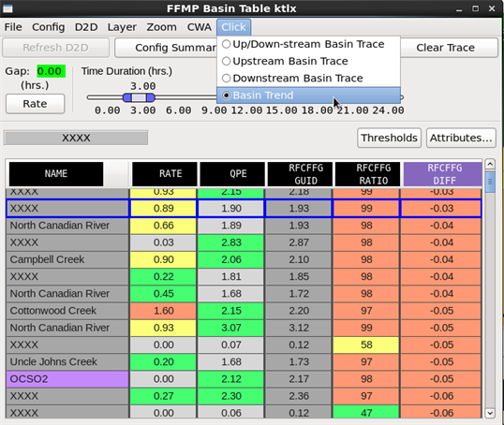Click the 0.89 rate cell in highlighted row
This screenshot has width=504, height=425.
point(163,209)
